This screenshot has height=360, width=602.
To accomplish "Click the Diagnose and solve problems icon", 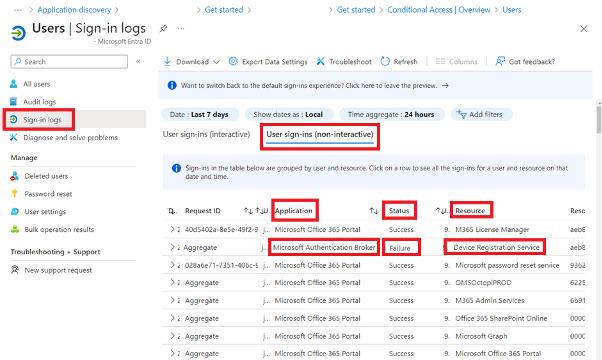I will pyautogui.click(x=13, y=137).
